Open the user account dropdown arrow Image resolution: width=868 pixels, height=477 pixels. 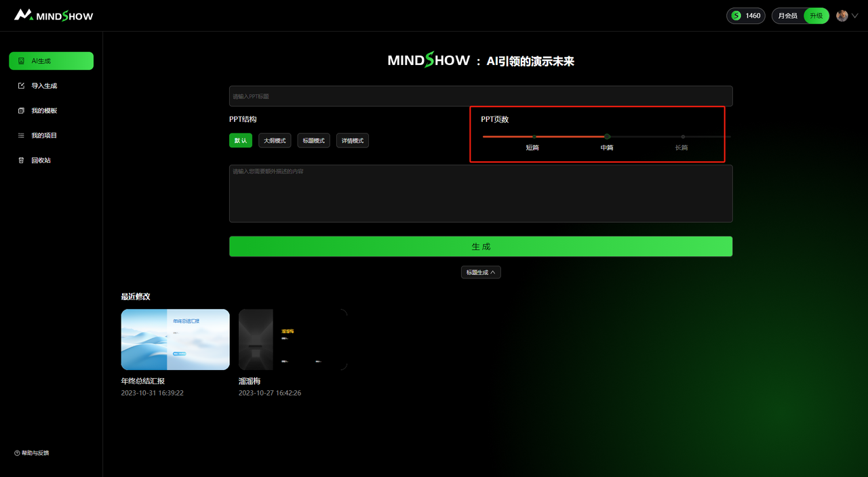(855, 16)
